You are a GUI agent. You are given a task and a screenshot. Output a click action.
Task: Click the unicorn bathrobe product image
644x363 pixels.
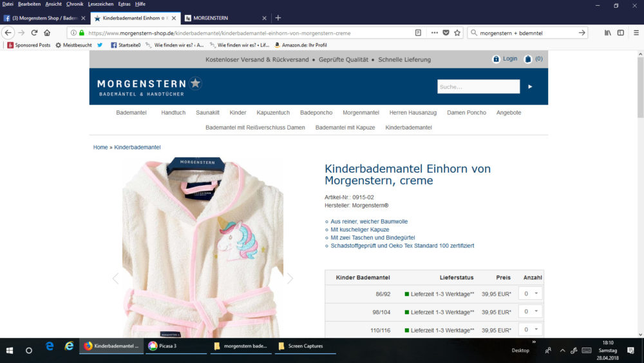click(203, 248)
